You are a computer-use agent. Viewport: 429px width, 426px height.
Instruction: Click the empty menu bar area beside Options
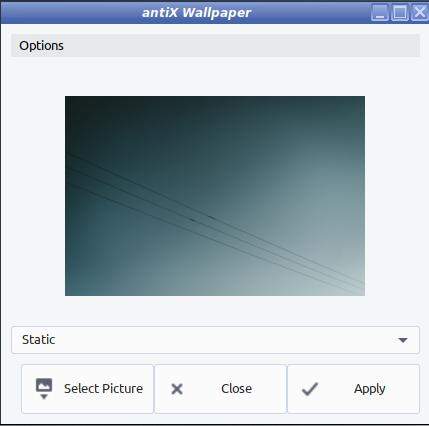point(242,46)
